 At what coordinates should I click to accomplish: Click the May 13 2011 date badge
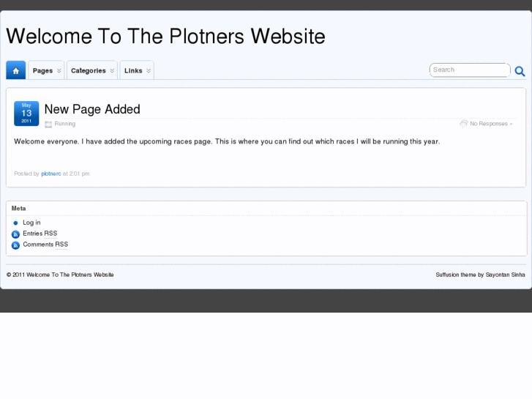click(x=26, y=113)
